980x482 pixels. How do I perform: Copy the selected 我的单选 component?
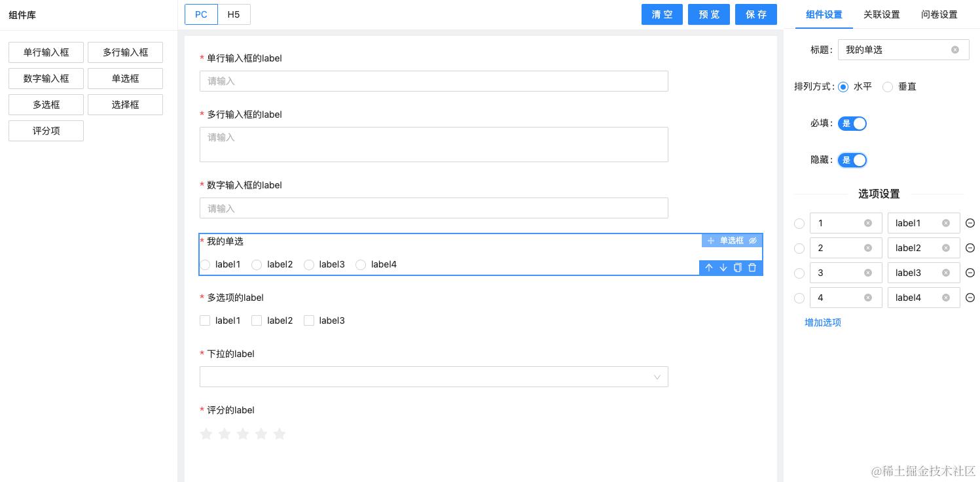(x=738, y=267)
